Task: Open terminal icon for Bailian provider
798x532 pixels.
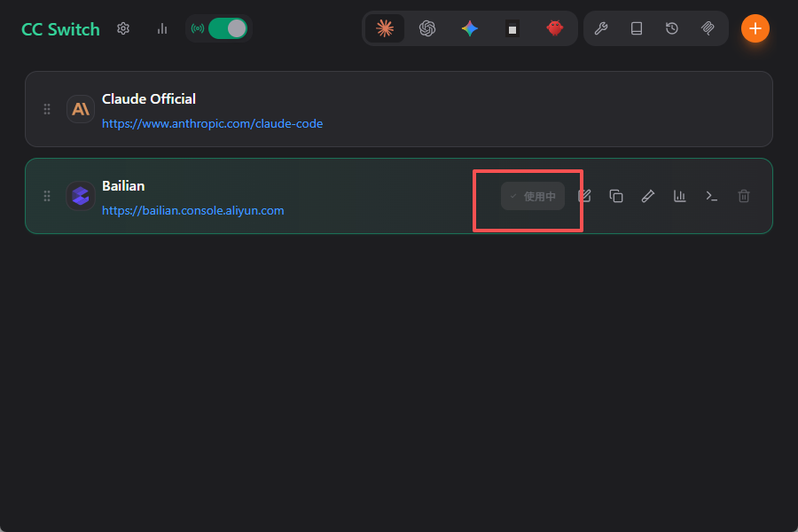Action: pos(711,196)
